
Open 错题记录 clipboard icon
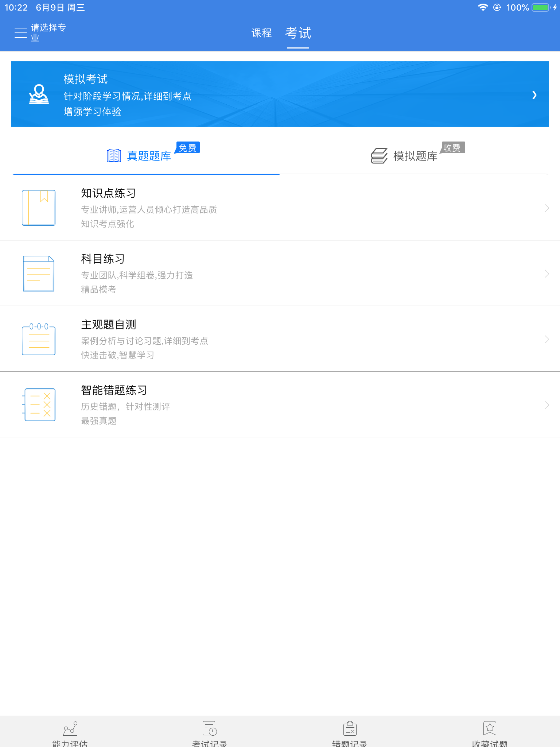350,728
